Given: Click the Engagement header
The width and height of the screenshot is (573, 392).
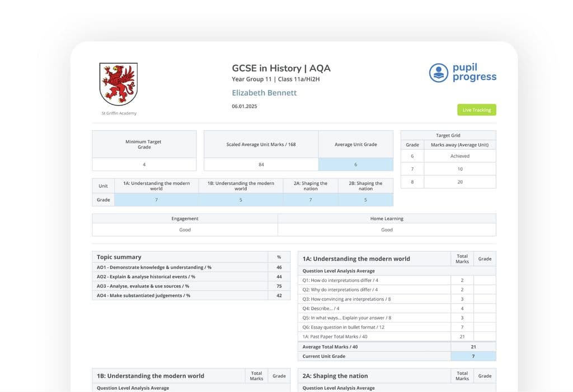Looking at the screenshot, I should [x=185, y=219].
